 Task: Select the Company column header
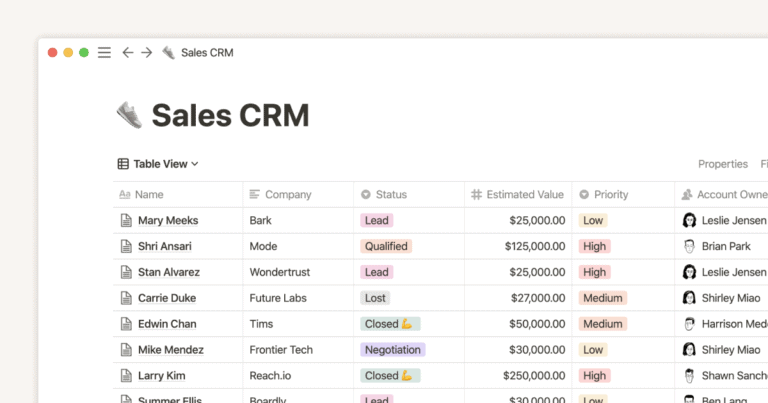coord(287,195)
